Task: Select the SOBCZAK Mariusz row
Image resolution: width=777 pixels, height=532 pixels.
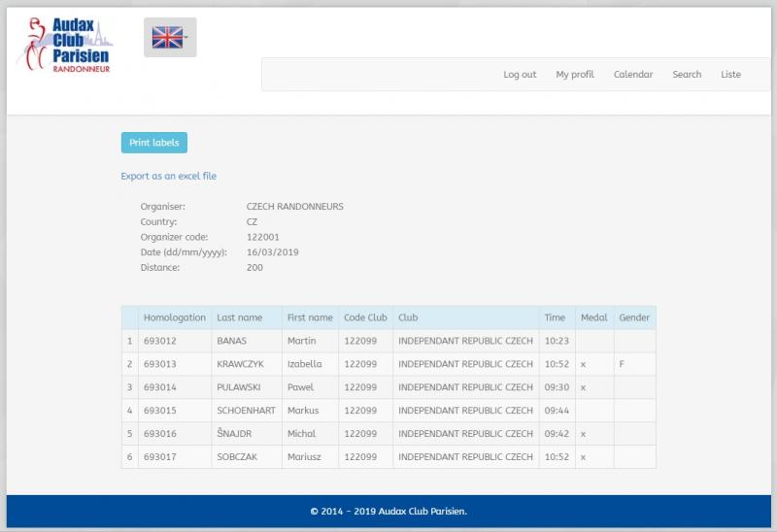Action: tap(240, 457)
